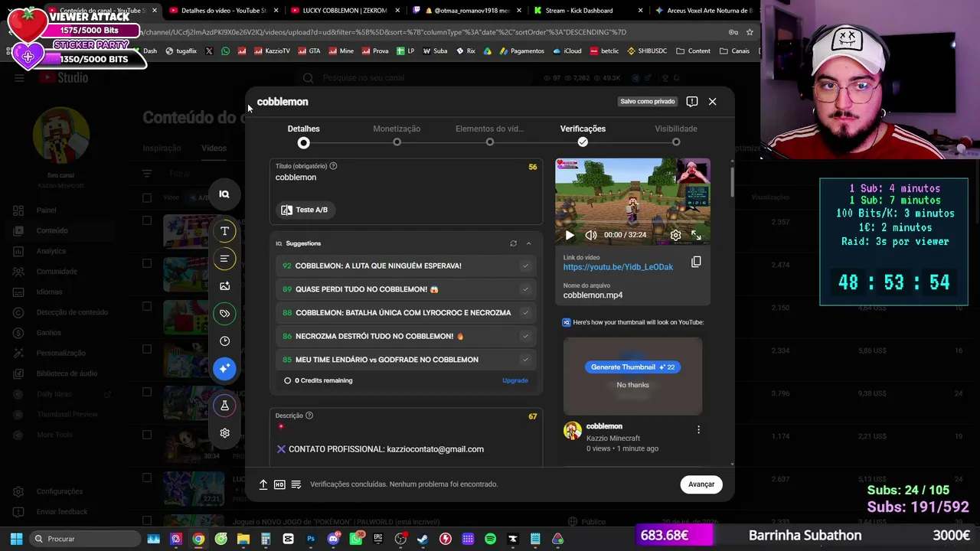Open the vidIQ tags tool

click(224, 314)
